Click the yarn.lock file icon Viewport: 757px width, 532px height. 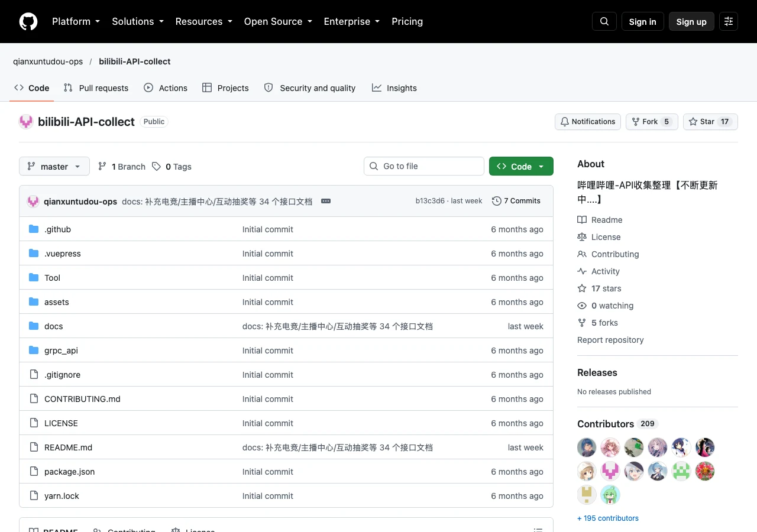click(34, 496)
